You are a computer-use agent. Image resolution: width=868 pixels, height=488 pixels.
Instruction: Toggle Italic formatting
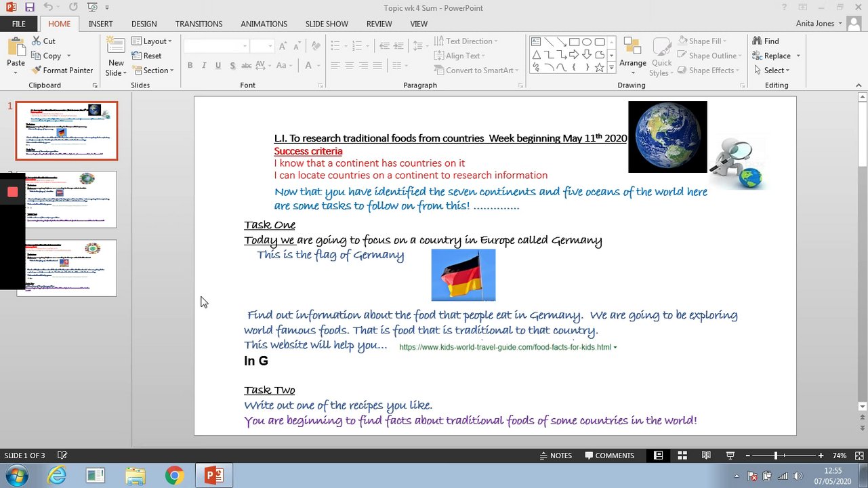pos(204,66)
